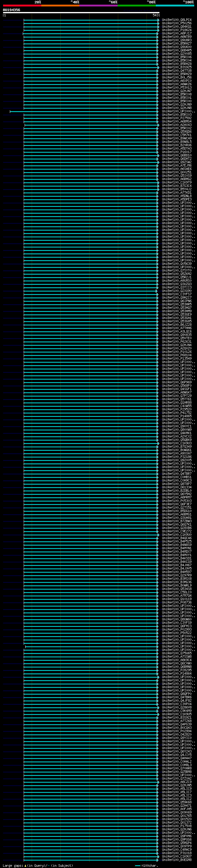The width and height of the screenshot is (197, 868).
Task: Select the white AU194356 query bar
Action: click(81, 12)
